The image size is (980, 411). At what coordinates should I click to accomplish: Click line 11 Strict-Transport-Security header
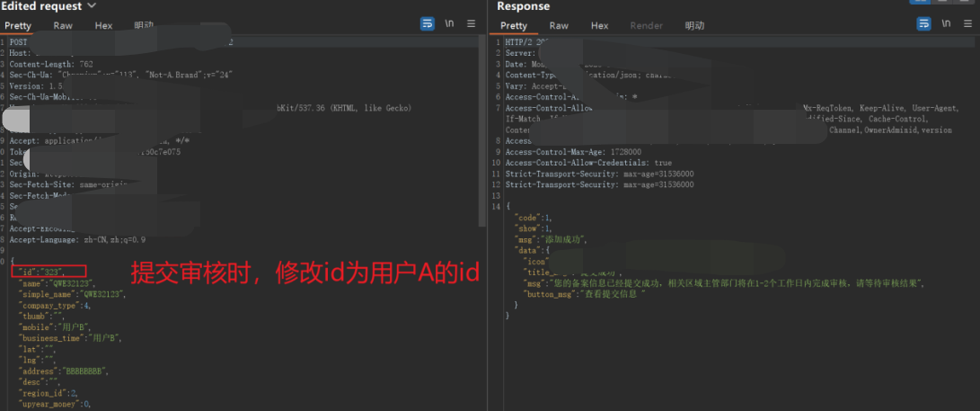pyautogui.click(x=599, y=174)
